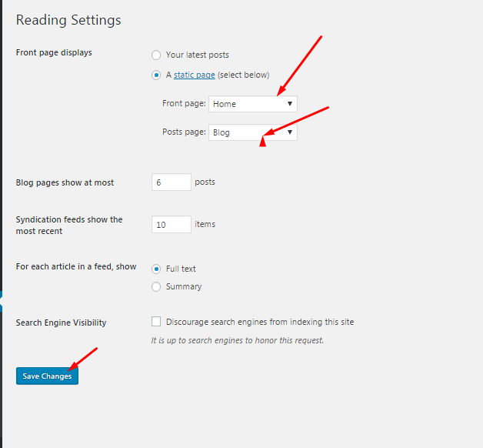Viewport: 483px width, 448px height.
Task: Click the "Full text" option label text
Action: click(x=181, y=269)
